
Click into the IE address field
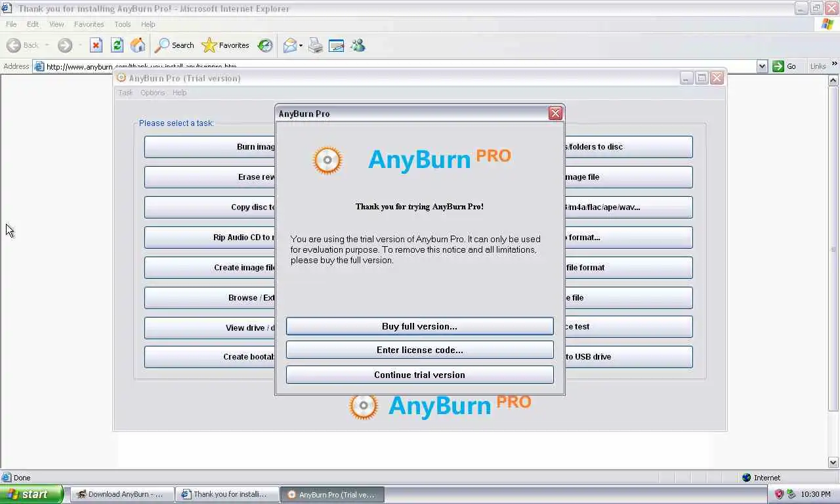[x=400, y=66]
